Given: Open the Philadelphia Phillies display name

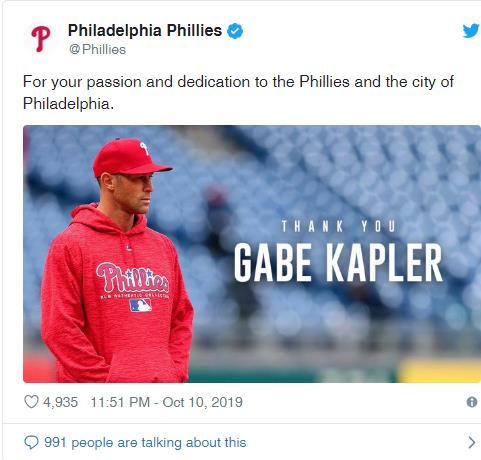Looking at the screenshot, I should 145,31.
